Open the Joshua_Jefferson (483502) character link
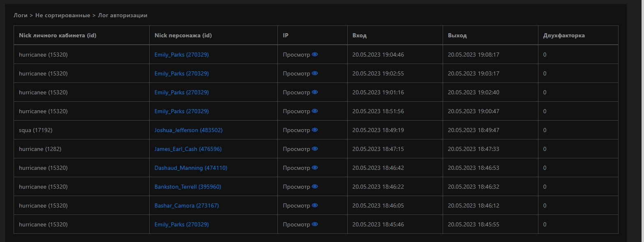 tap(188, 130)
